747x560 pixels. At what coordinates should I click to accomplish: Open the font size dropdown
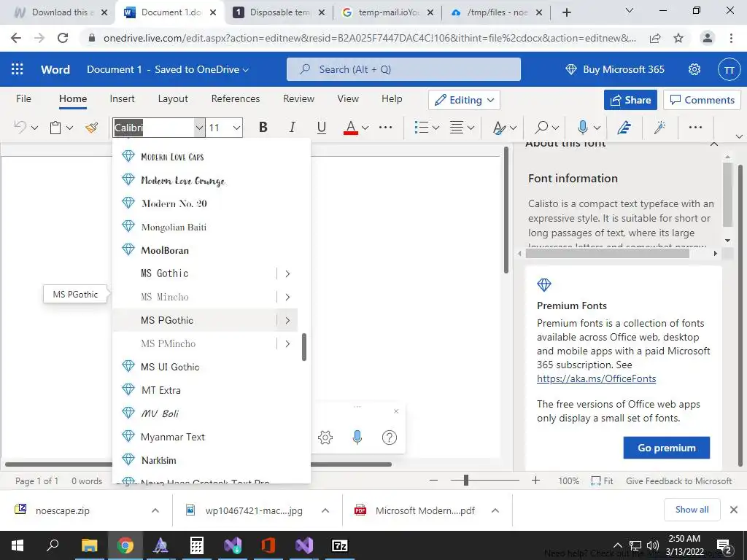click(x=236, y=128)
